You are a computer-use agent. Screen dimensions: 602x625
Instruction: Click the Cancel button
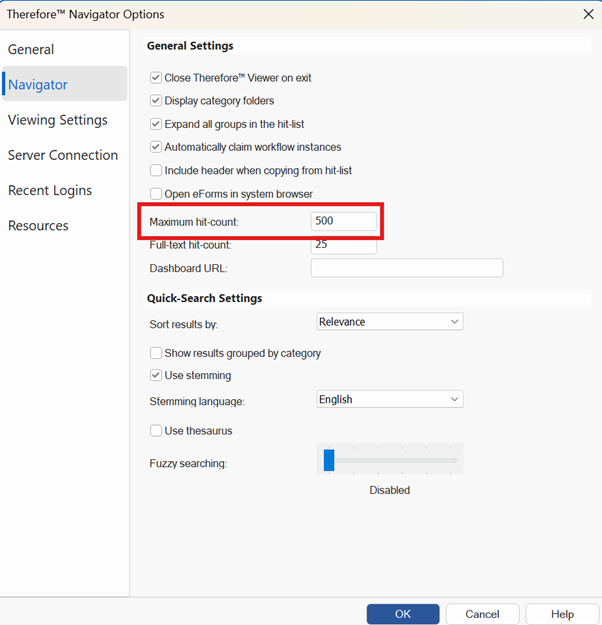(482, 614)
